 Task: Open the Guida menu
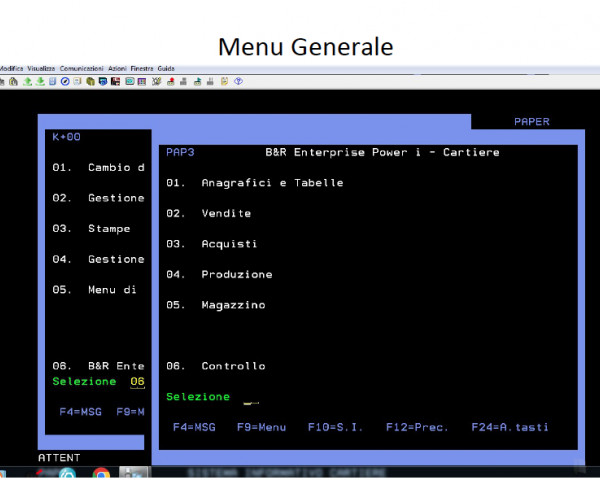[x=166, y=69]
